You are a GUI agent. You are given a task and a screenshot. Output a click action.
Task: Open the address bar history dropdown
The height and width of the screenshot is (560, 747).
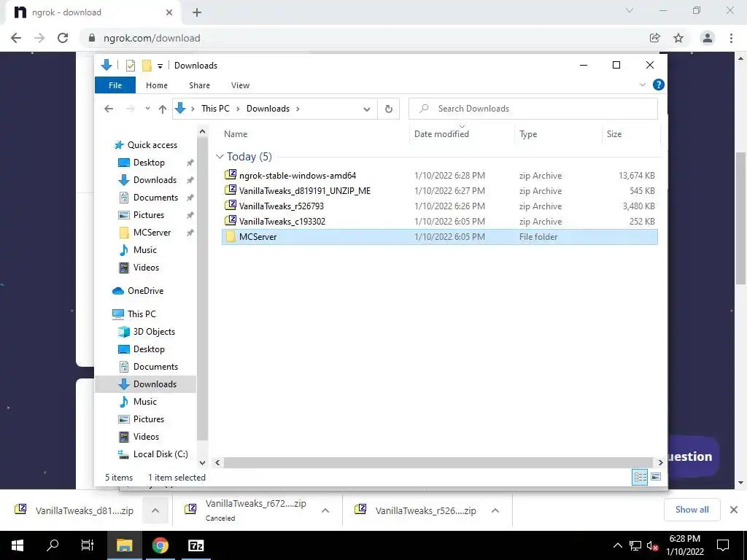click(366, 109)
